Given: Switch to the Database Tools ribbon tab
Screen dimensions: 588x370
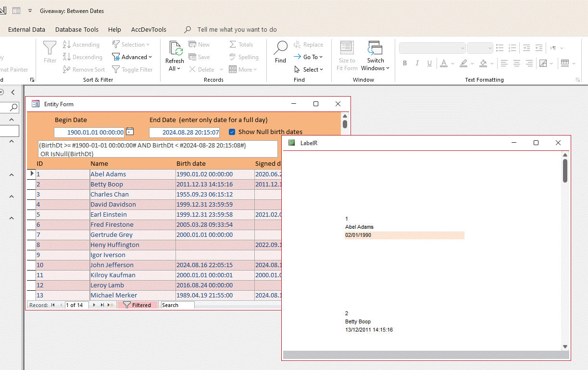Looking at the screenshot, I should pos(76,29).
